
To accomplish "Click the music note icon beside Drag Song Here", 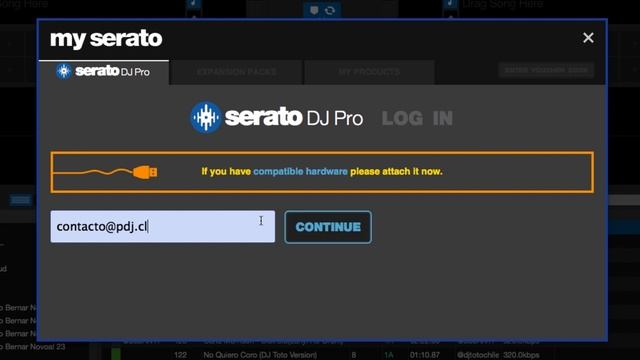I will (x=451, y=4).
